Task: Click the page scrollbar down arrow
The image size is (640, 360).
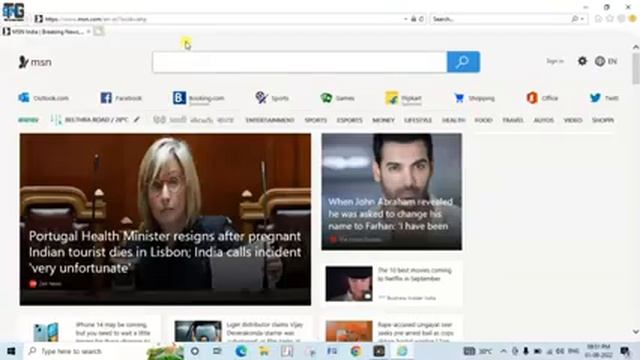Action: click(636, 331)
